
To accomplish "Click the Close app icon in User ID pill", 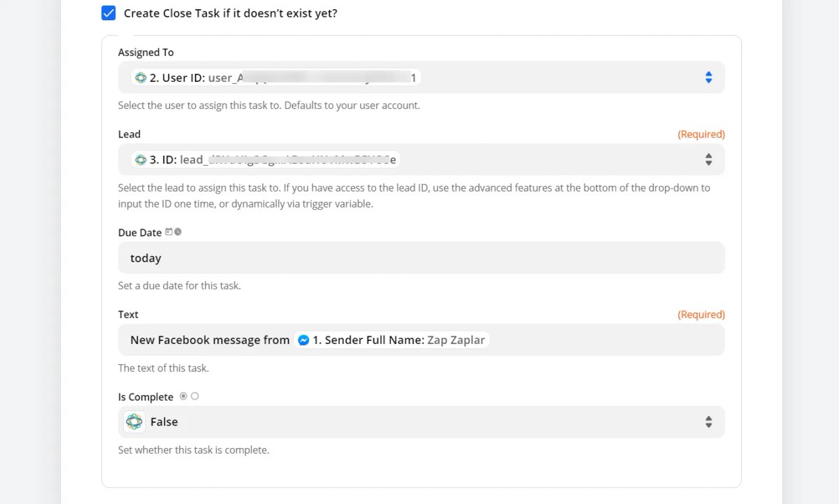I will [141, 78].
